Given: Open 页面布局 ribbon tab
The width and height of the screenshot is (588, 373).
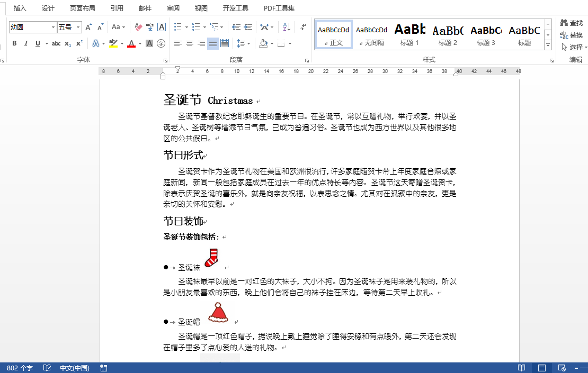Looking at the screenshot, I should [x=83, y=8].
